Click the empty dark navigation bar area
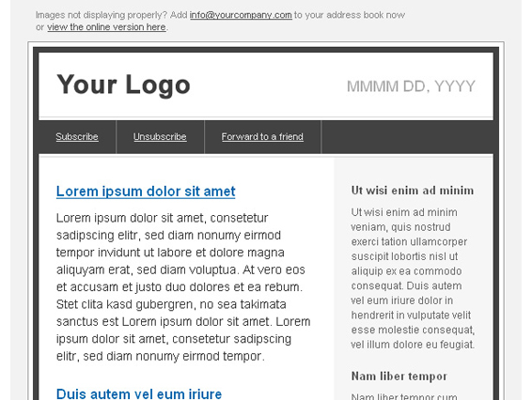This screenshot has height=400, width=532. [410, 136]
